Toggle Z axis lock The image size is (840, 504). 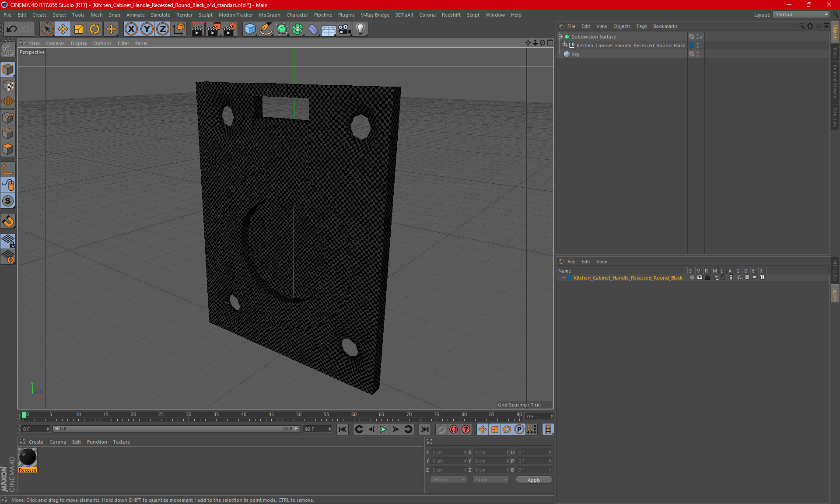point(163,29)
